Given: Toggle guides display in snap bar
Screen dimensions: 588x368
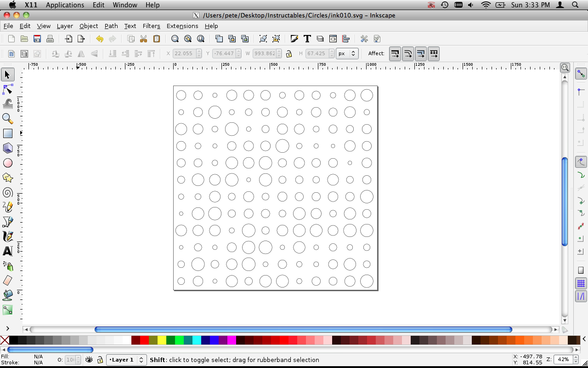Looking at the screenshot, I should click(x=581, y=296).
